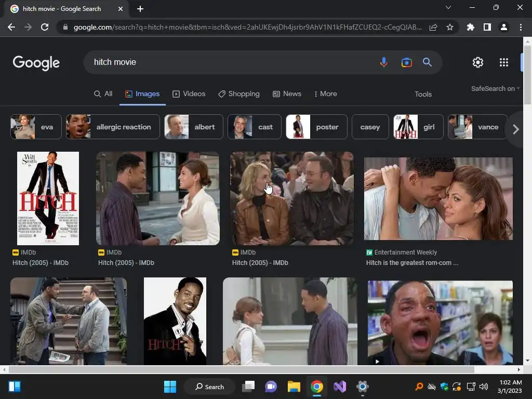
Task: Open Google quick settings gear
Action: [478, 62]
